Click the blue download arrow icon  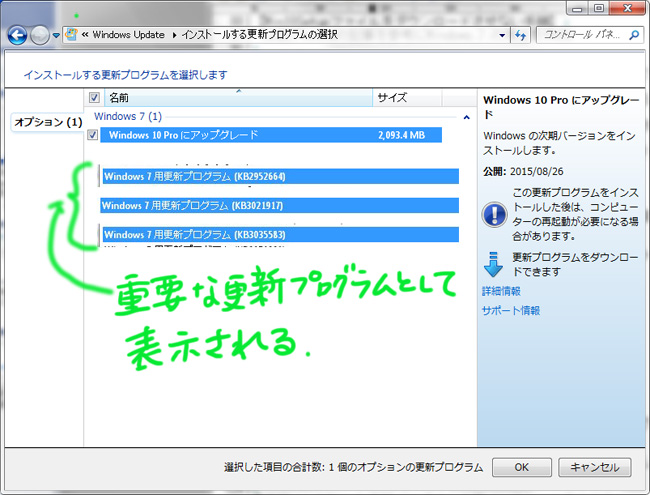tap(494, 264)
